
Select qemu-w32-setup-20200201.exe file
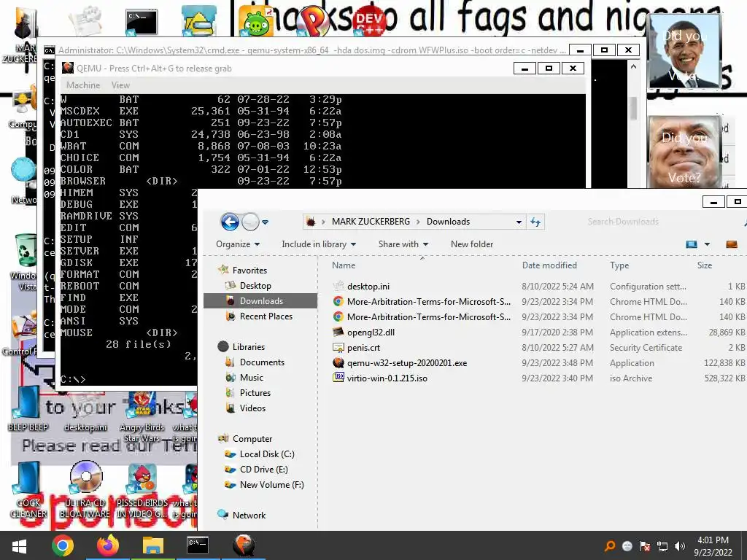[x=407, y=363]
